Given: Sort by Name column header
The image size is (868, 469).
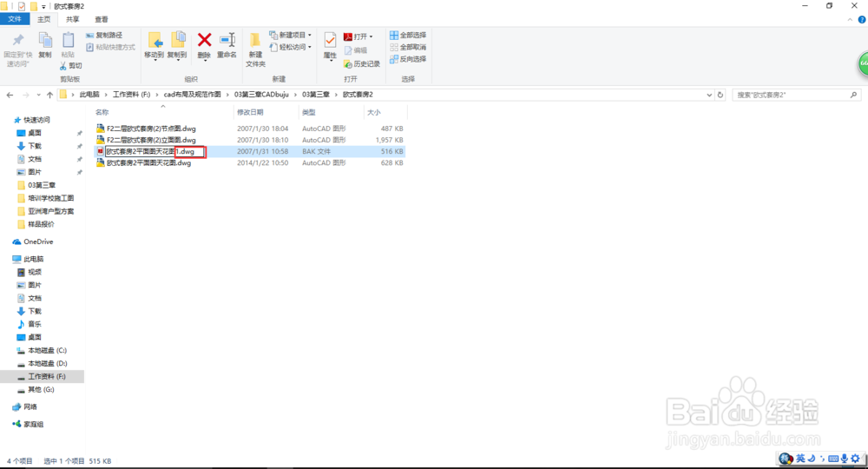Looking at the screenshot, I should coord(102,112).
